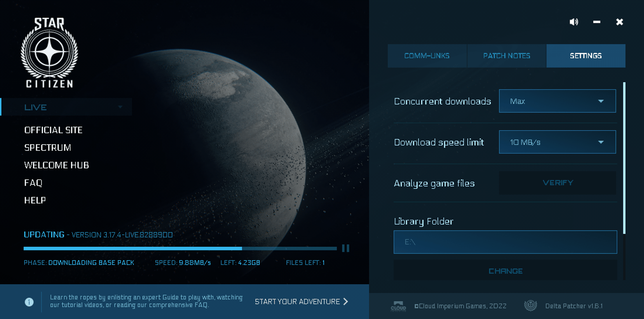Click the info icon in bottom banner
The height and width of the screenshot is (319, 644).
pos(29,302)
